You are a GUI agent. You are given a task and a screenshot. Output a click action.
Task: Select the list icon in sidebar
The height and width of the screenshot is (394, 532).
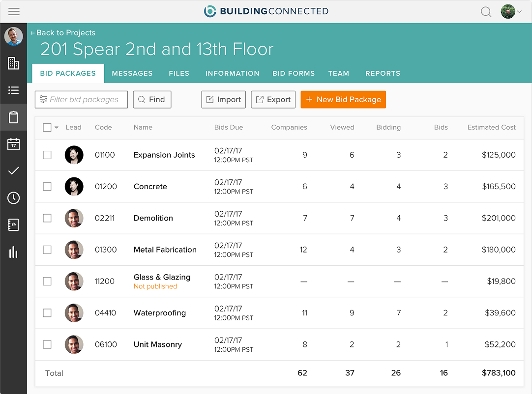click(13, 90)
